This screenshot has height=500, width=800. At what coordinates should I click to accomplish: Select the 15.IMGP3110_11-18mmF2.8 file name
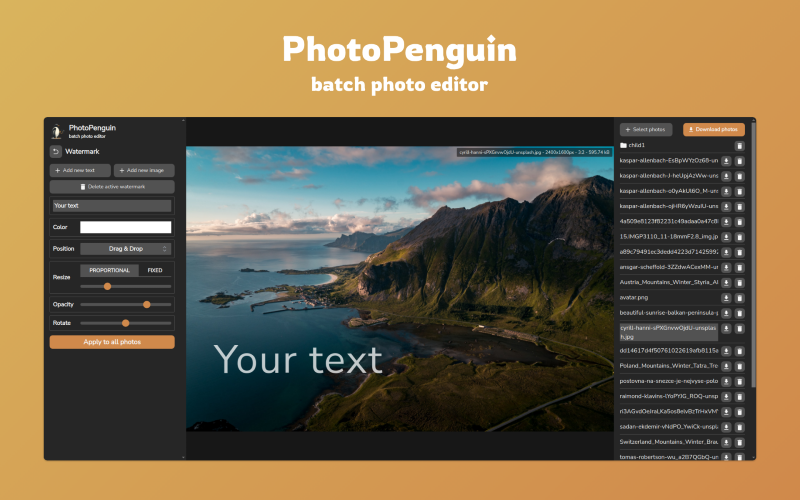coord(669,237)
